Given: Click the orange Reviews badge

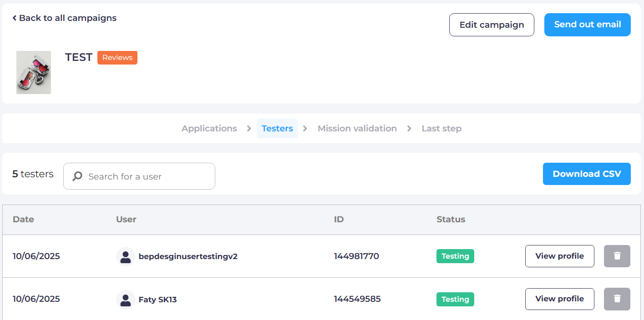Looking at the screenshot, I should tap(117, 58).
